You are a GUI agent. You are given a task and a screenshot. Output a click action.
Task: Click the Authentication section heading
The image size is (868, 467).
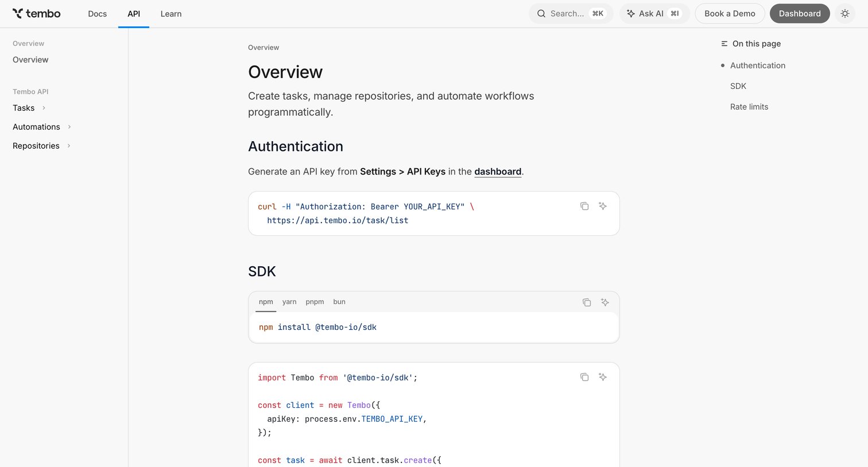point(296,146)
